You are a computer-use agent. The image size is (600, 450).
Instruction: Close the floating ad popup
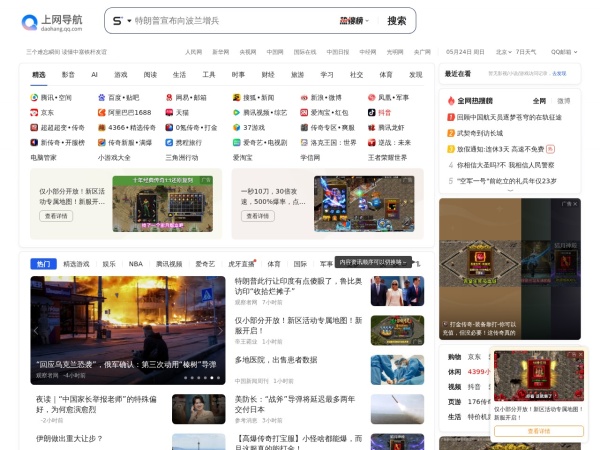pos(580,355)
